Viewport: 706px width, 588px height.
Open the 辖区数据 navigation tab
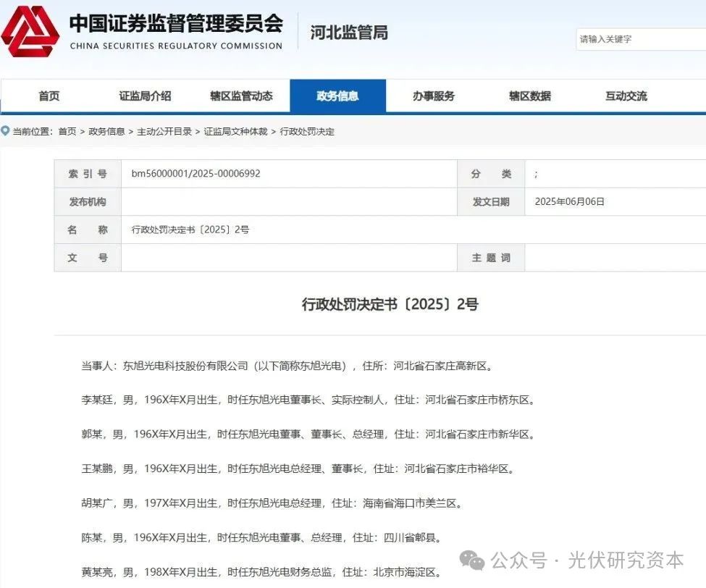(529, 96)
